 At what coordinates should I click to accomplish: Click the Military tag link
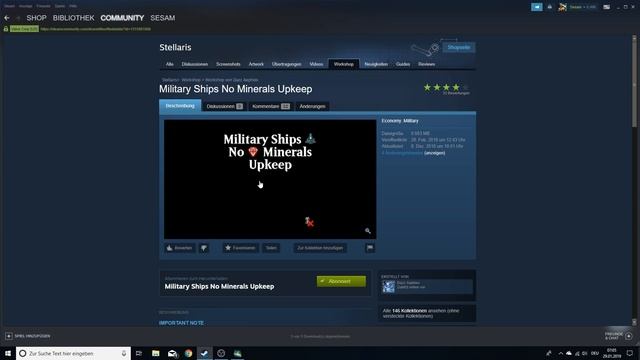(411, 121)
